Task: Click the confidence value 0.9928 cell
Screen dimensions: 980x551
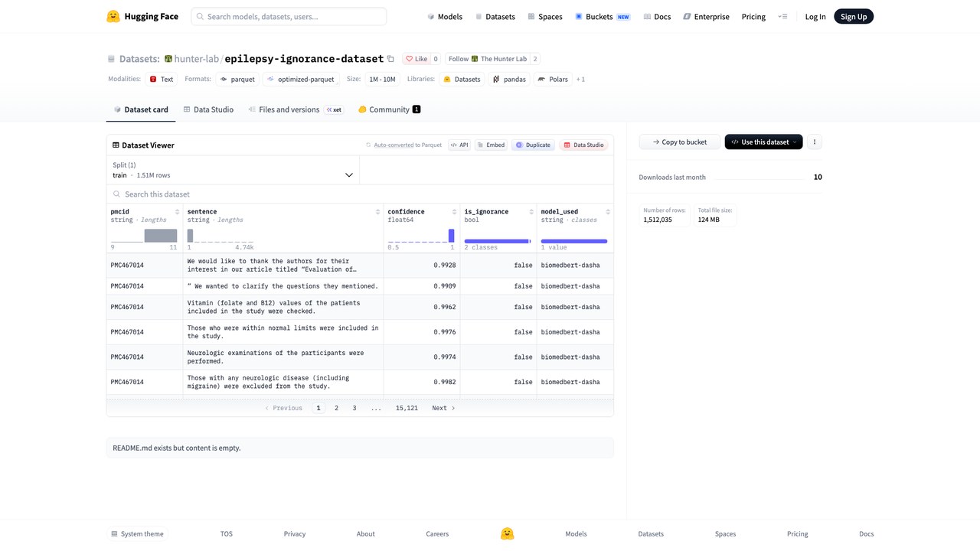Action: pyautogui.click(x=422, y=266)
